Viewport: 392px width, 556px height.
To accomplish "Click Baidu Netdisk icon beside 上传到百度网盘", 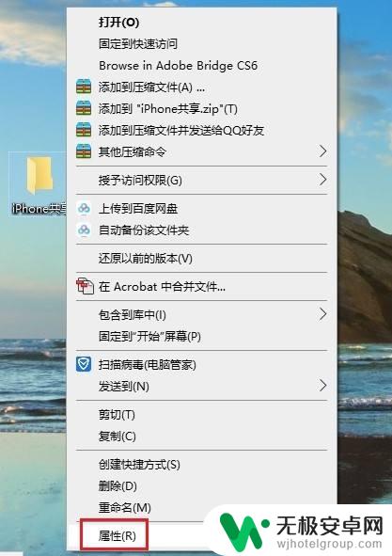I will (84, 209).
